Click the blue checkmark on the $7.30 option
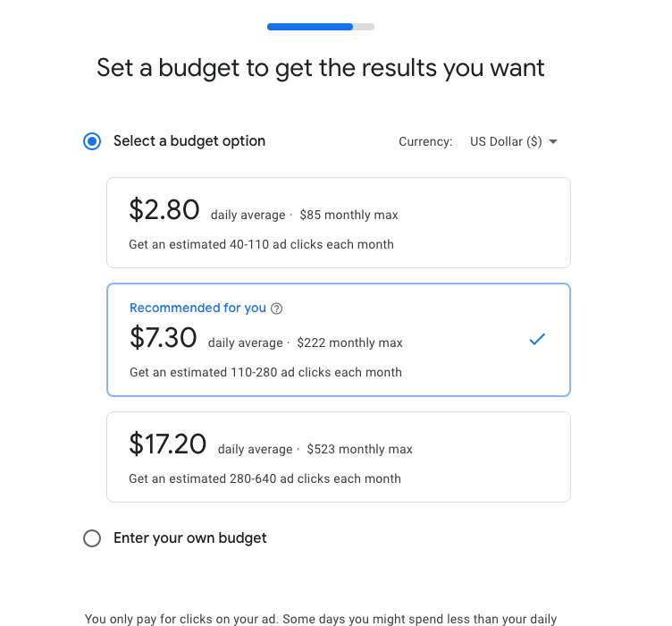This screenshot has width=672, height=626. tap(537, 340)
